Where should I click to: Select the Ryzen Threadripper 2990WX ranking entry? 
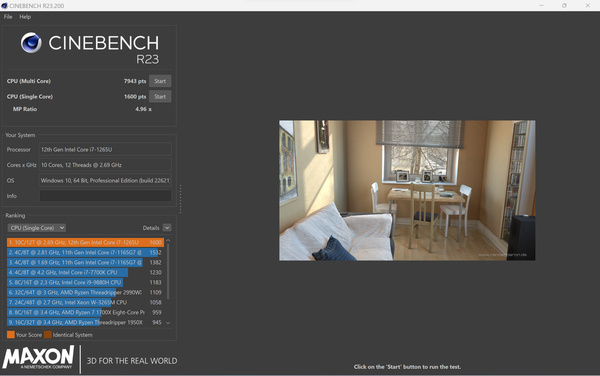pos(85,292)
